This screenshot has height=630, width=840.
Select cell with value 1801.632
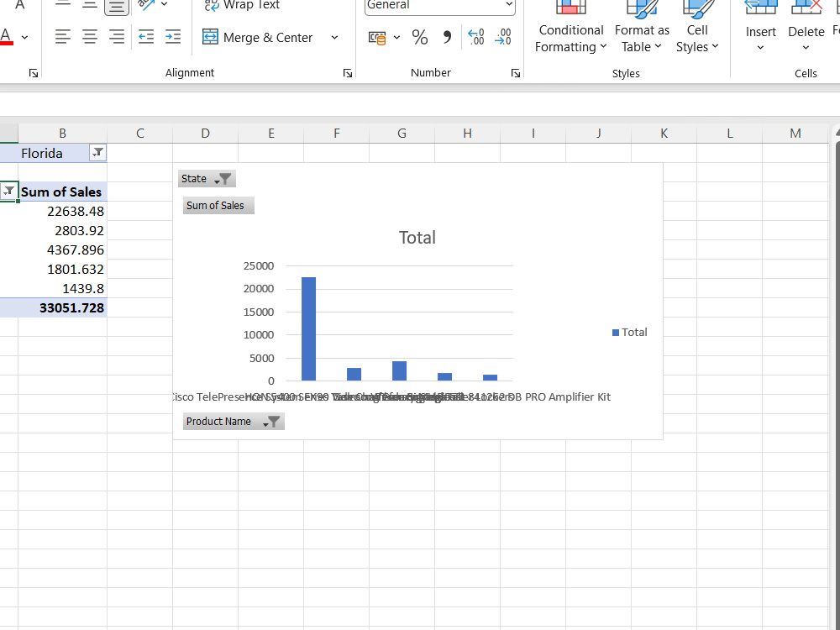point(63,269)
